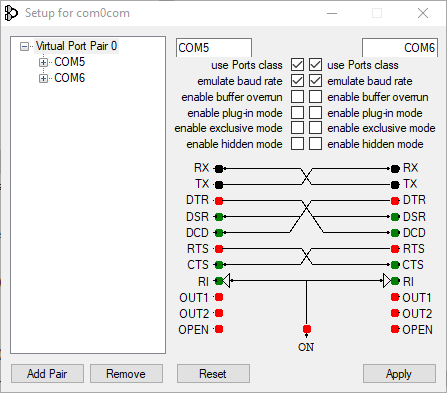Click the COM6 OUT1 red pin
Viewport: 447px width, 393px height.
[395, 297]
